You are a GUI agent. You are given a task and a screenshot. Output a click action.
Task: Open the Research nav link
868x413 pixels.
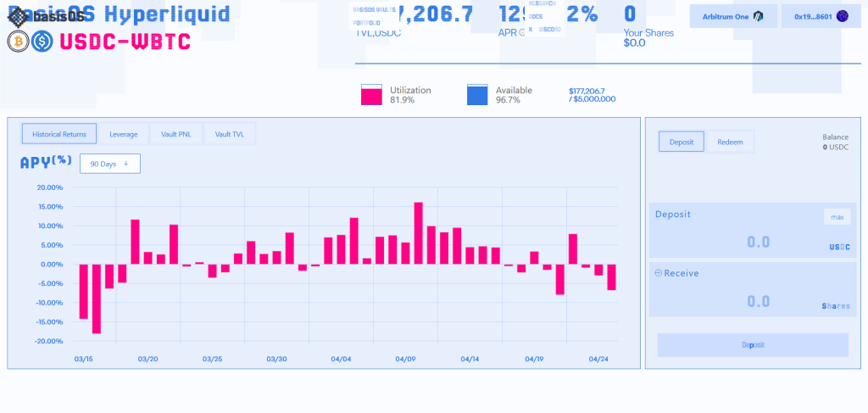pyautogui.click(x=542, y=3)
